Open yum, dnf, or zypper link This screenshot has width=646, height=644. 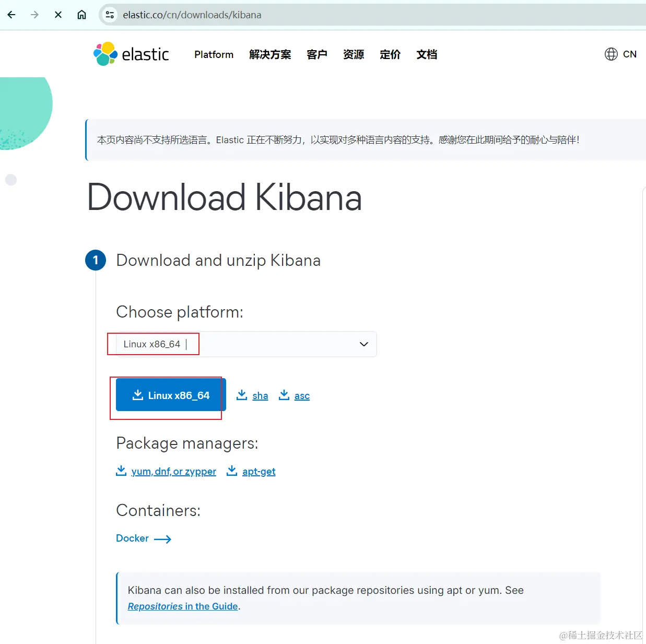(x=174, y=472)
